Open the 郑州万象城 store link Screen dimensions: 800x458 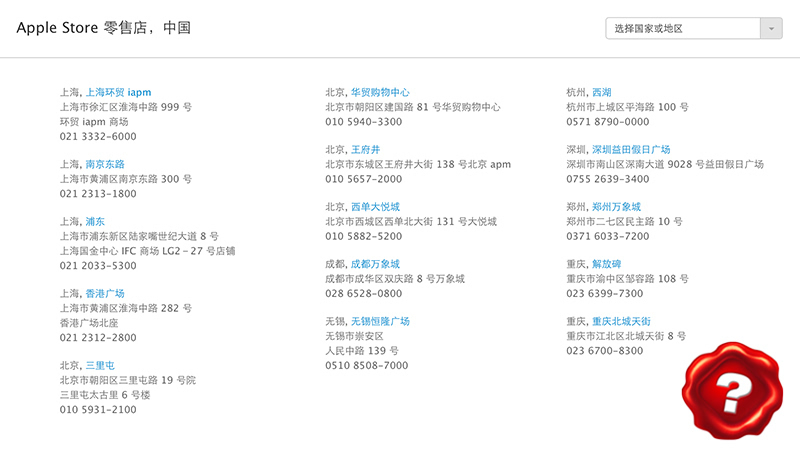pos(616,207)
